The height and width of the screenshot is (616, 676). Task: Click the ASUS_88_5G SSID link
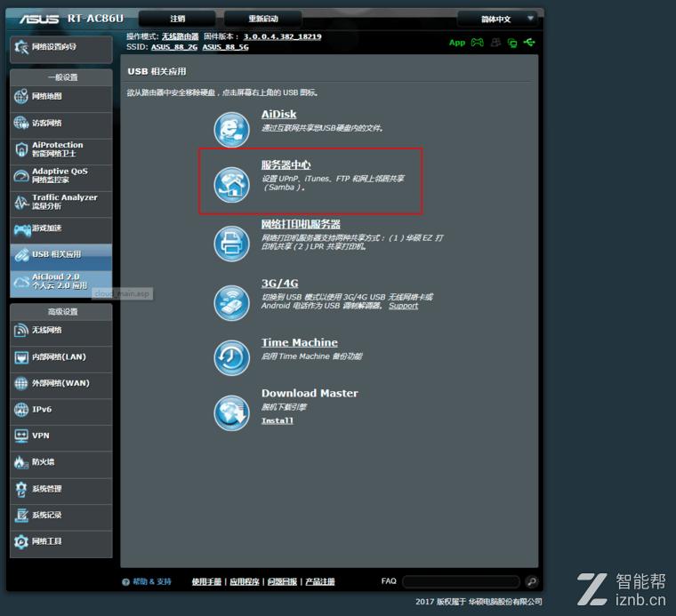tap(225, 47)
